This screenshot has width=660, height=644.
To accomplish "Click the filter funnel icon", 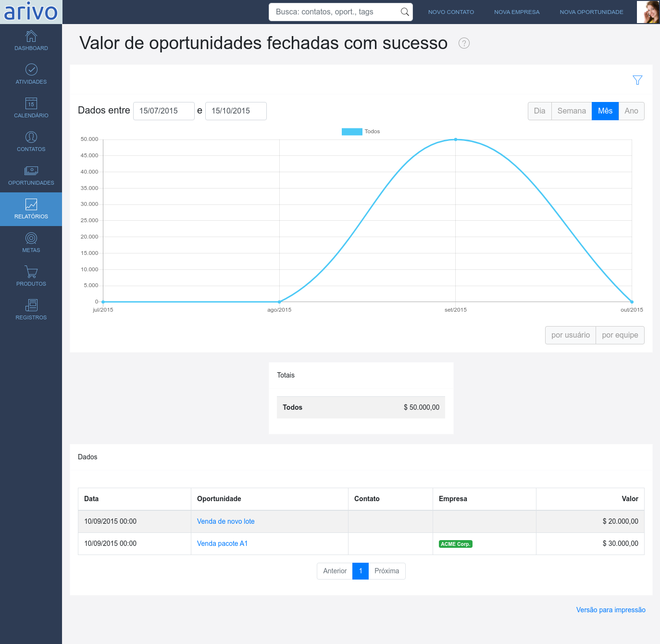I will pos(637,80).
